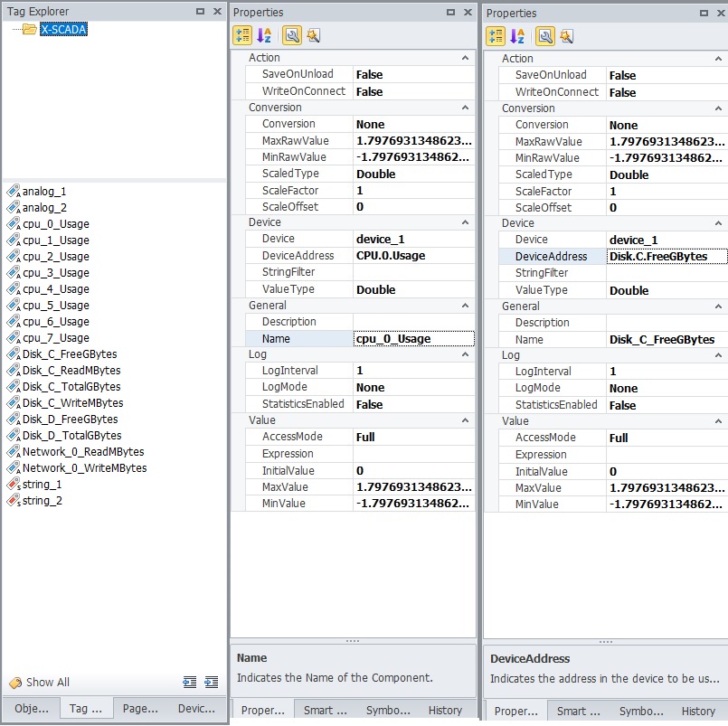Click wizard wand icon in right Properties panel
728x726 pixels.
point(566,36)
